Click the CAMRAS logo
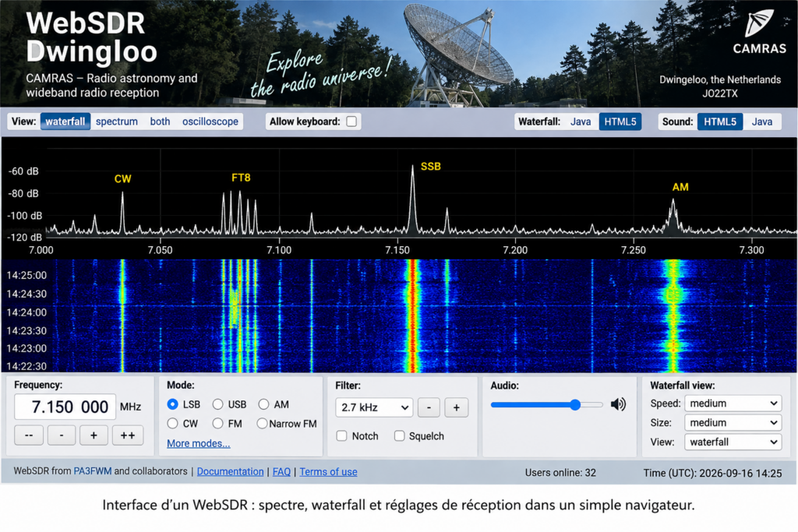Image resolution: width=798 pixels, height=532 pixels. [759, 32]
